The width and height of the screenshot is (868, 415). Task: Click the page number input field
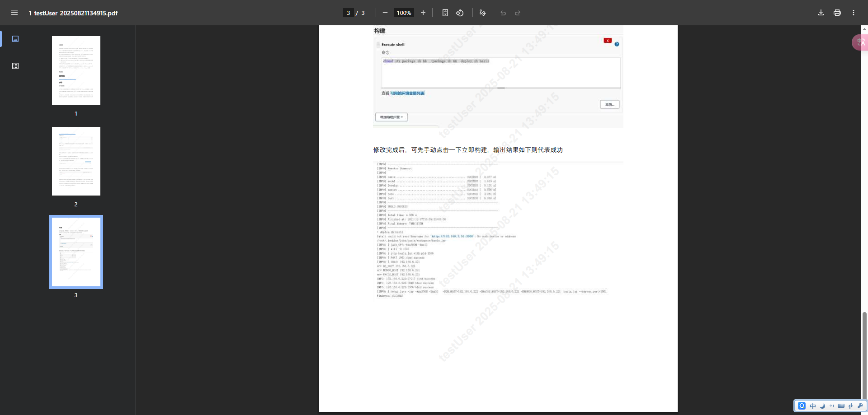point(348,13)
